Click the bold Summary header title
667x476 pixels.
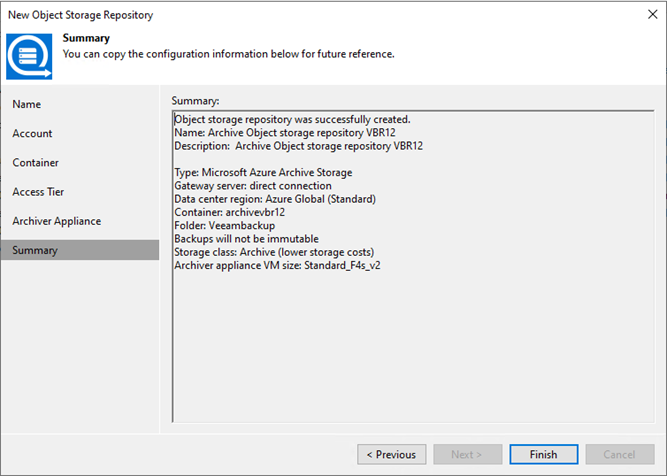pyautogui.click(x=86, y=38)
